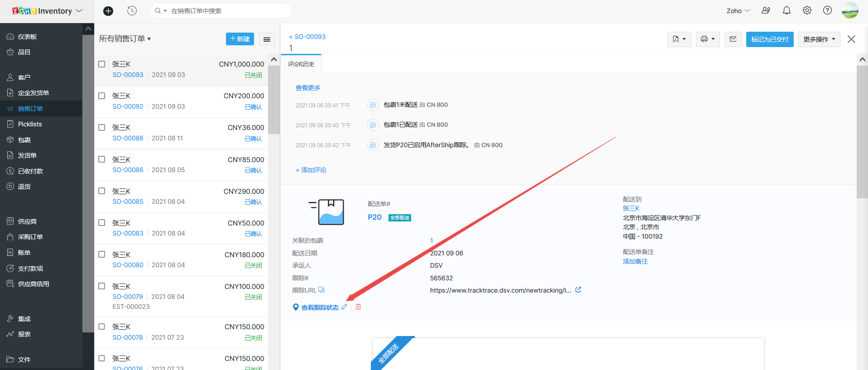Open the recent history clock icon

point(132,11)
